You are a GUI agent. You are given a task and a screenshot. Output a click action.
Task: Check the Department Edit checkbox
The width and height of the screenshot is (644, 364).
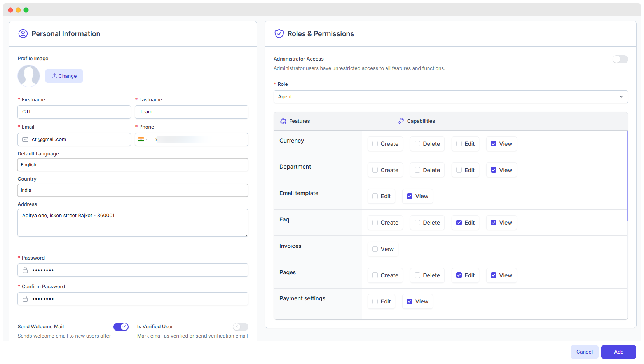tap(459, 170)
